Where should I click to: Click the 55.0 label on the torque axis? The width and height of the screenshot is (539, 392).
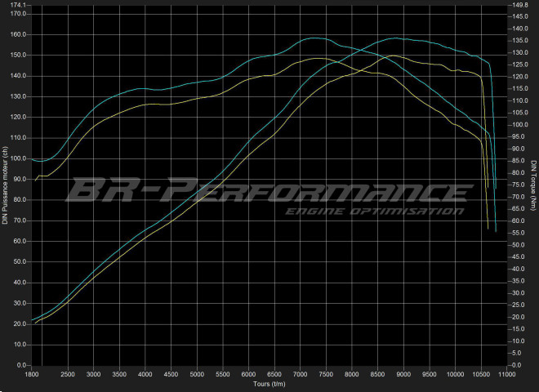[x=518, y=233]
